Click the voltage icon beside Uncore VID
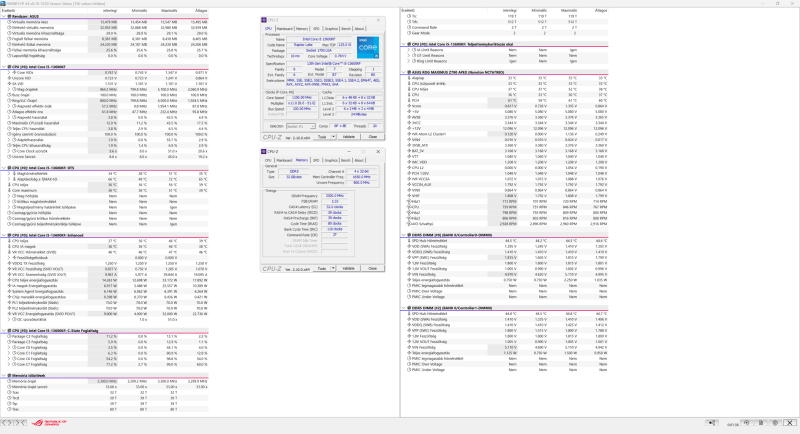 10,79
